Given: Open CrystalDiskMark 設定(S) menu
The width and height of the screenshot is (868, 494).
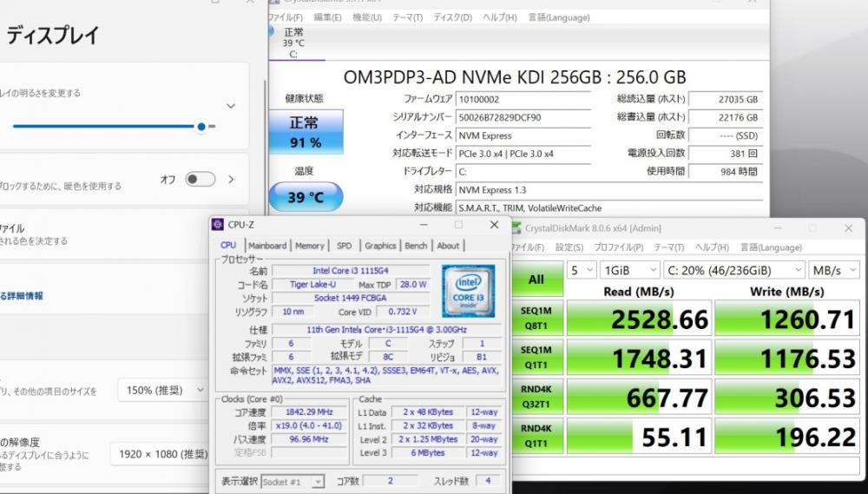Looking at the screenshot, I should click(x=569, y=247).
